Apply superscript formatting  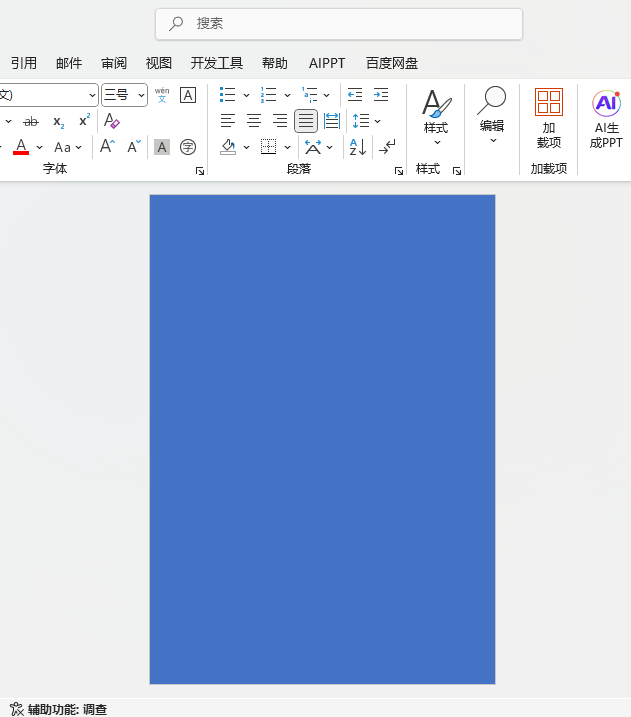(85, 121)
